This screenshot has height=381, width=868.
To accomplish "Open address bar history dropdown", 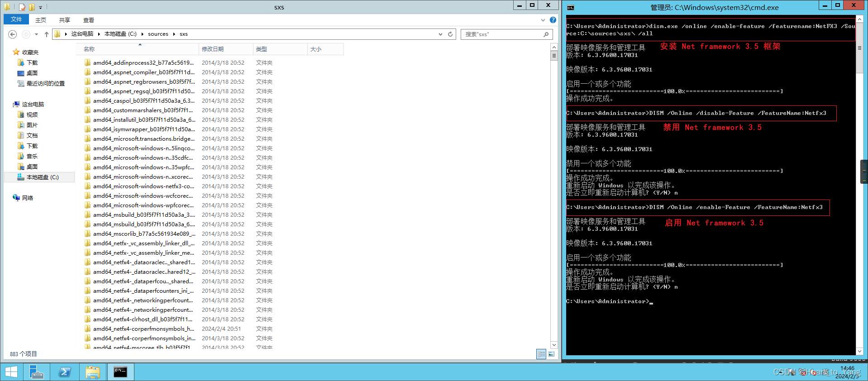I will (x=440, y=34).
